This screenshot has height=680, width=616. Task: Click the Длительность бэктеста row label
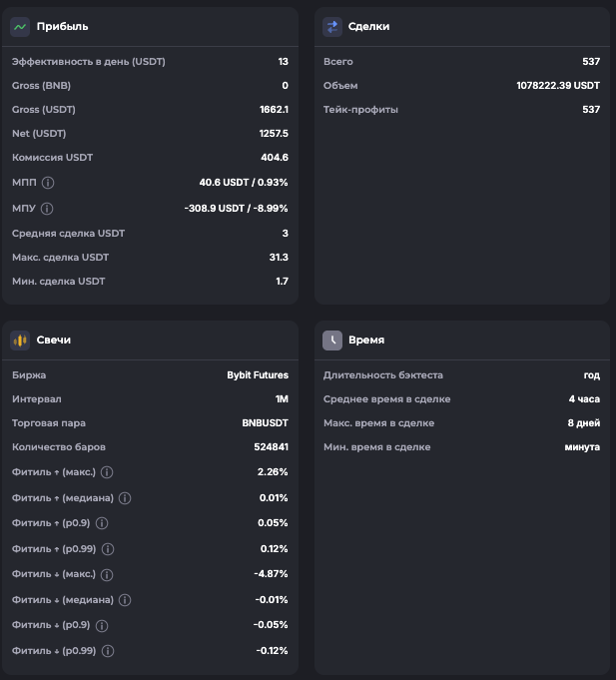click(x=383, y=375)
